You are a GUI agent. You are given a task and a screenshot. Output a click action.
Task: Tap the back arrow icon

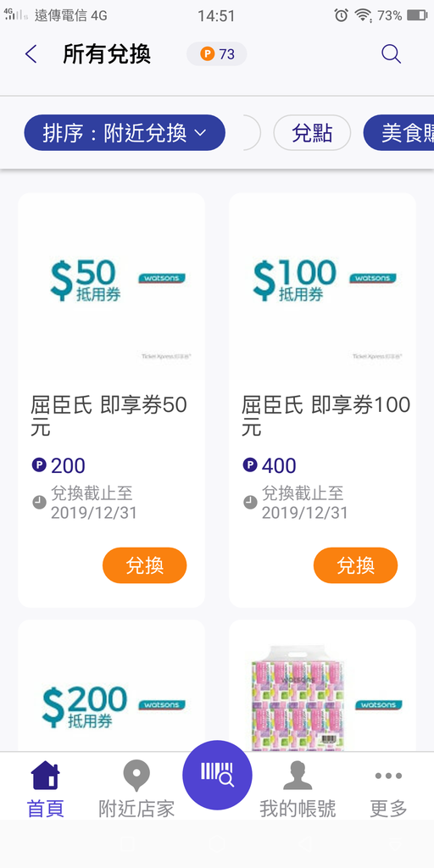click(31, 54)
